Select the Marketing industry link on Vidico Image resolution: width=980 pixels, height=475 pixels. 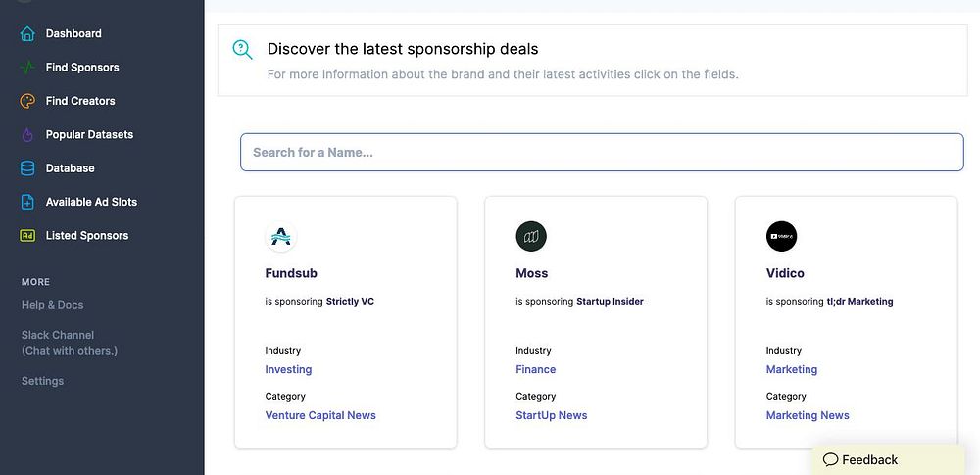[792, 369]
